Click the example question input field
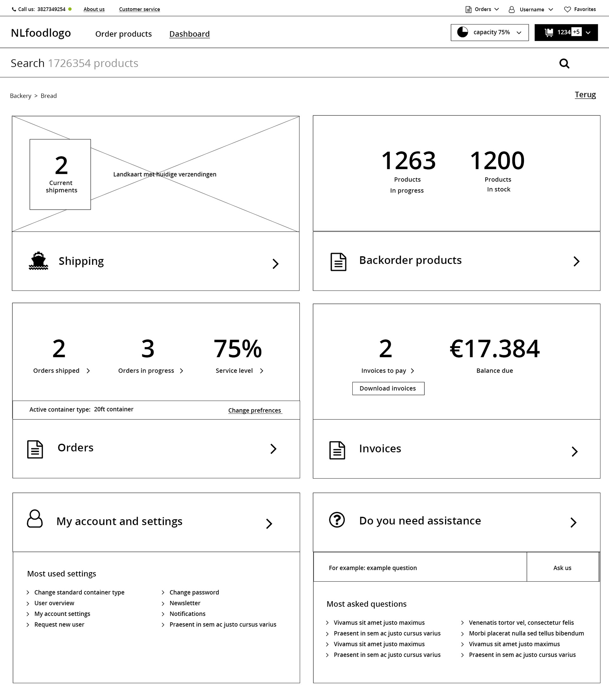This screenshot has height=700, width=609. point(420,568)
